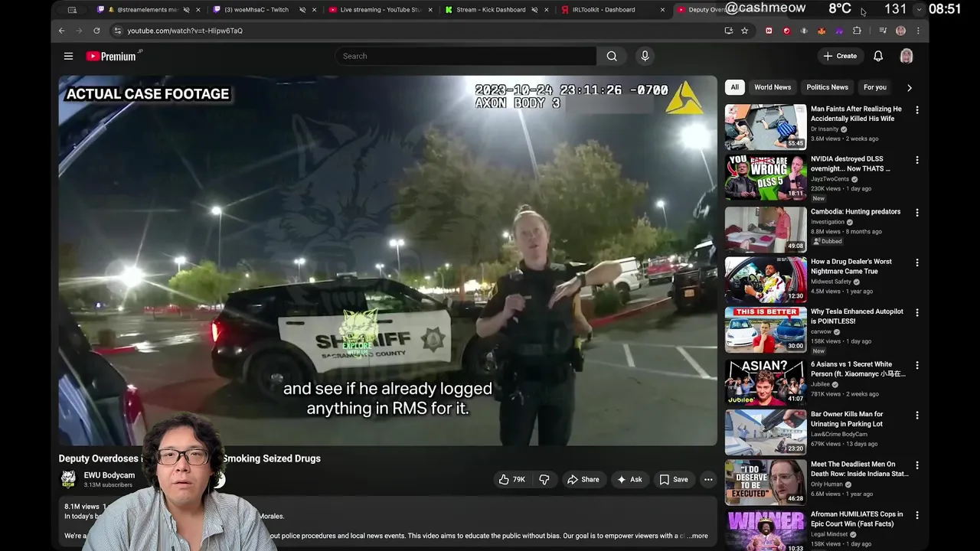Open Why Tesla Enhanced Autopilot thumbnail
This screenshot has height=551, width=980.
click(x=766, y=330)
